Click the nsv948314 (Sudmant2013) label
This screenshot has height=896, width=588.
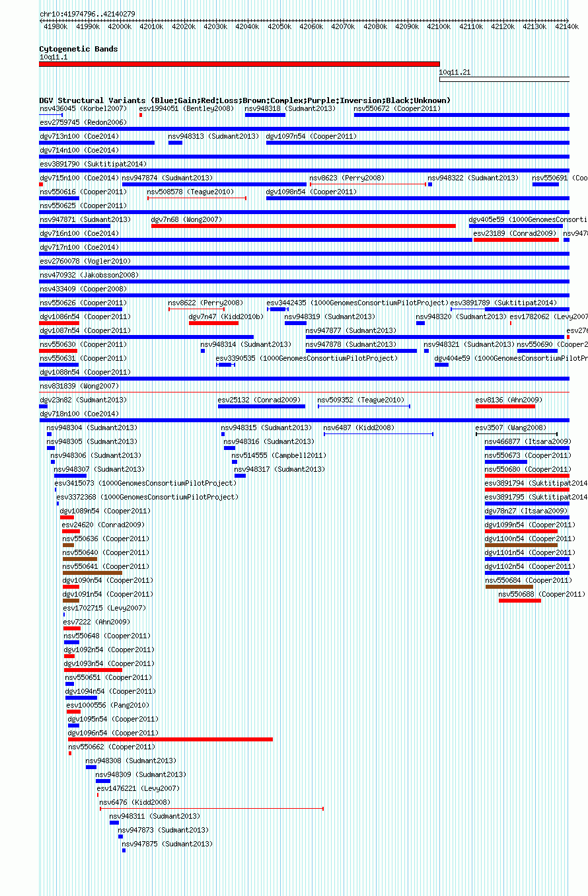pyautogui.click(x=246, y=344)
